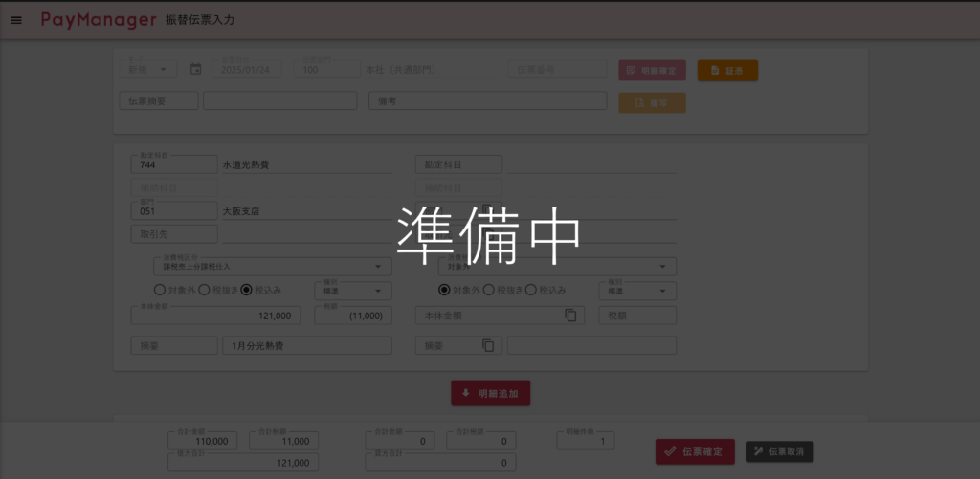Click the orange 証憑 button
Screen dimensions: 980x479
point(727,71)
